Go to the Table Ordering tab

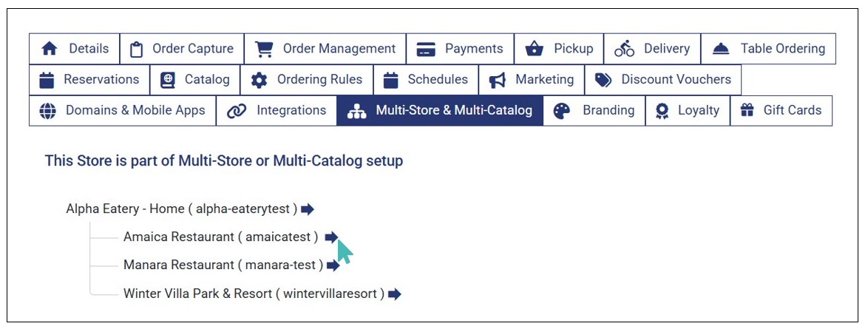(768, 49)
